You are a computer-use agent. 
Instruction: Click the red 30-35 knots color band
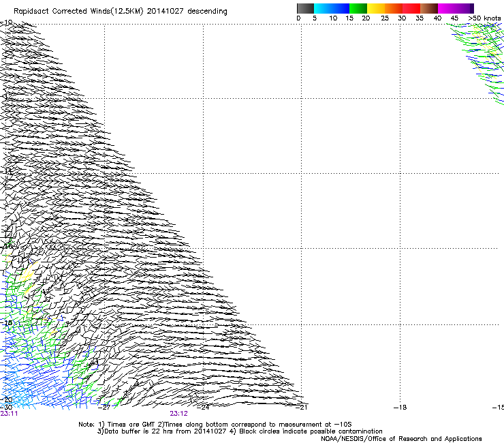(x=411, y=8)
